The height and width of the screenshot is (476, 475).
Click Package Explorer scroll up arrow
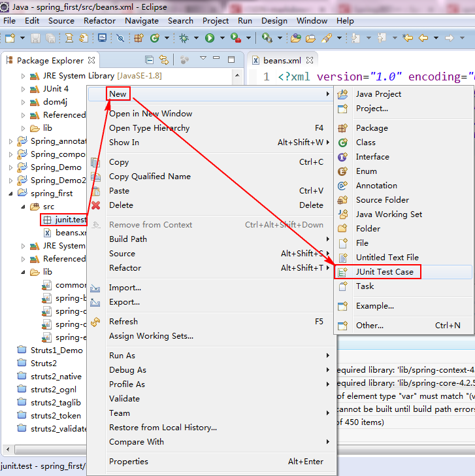[238, 76]
